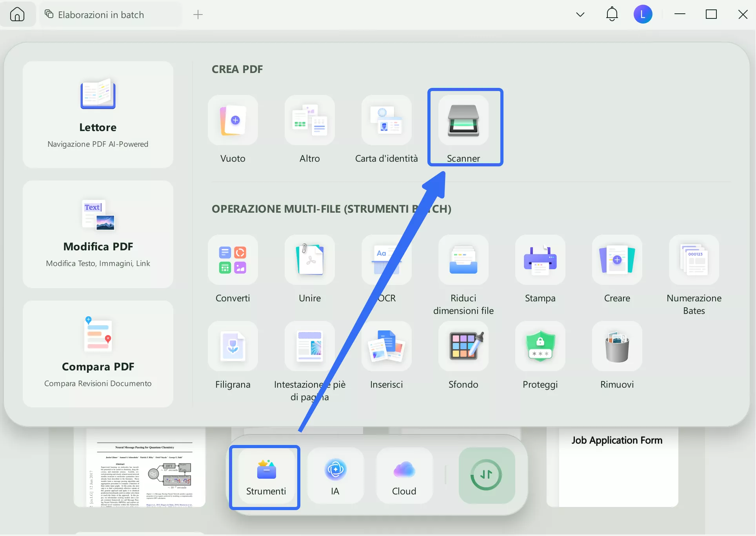Open the Scanner PDF creation tool
Viewport: 756px width, 536px height.
tap(463, 121)
